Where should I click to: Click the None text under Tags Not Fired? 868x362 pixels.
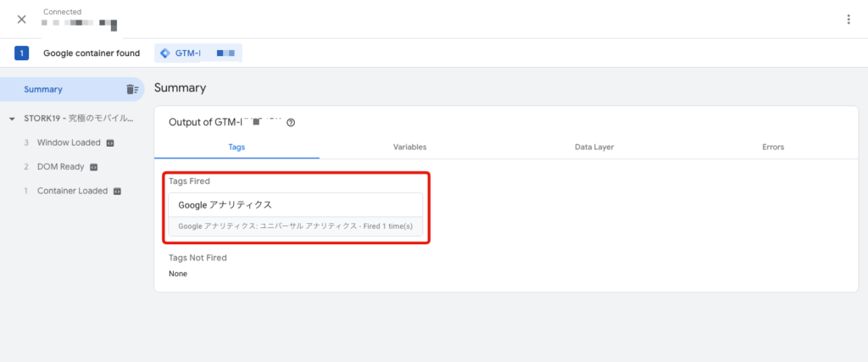click(178, 274)
